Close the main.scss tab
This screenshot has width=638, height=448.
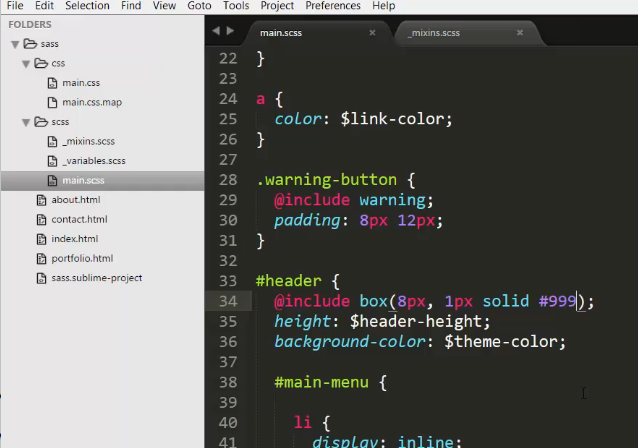coord(372,33)
